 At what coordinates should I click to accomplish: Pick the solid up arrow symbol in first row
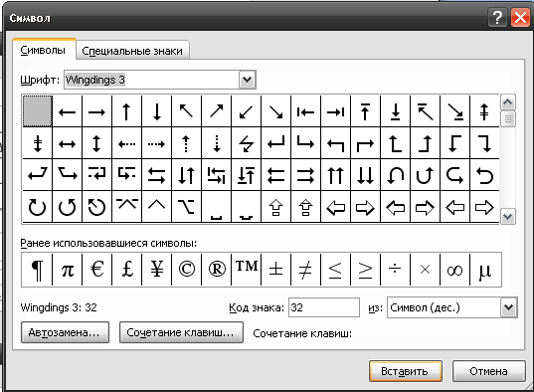pos(126,111)
